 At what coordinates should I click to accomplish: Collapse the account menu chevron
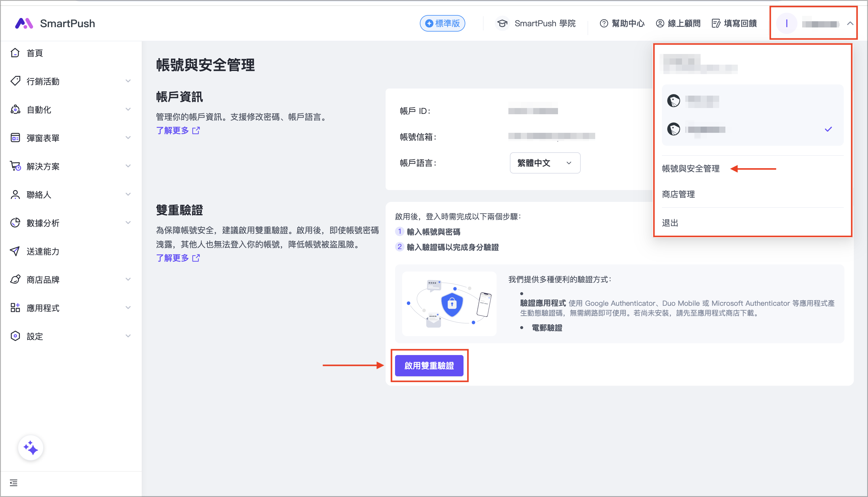[850, 24]
